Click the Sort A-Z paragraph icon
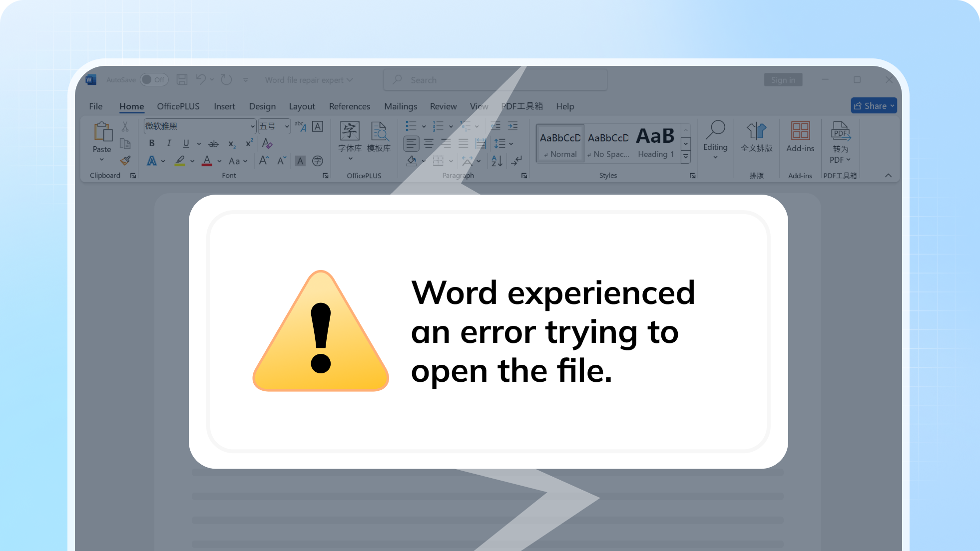Viewport: 980px width, 551px height. [496, 161]
